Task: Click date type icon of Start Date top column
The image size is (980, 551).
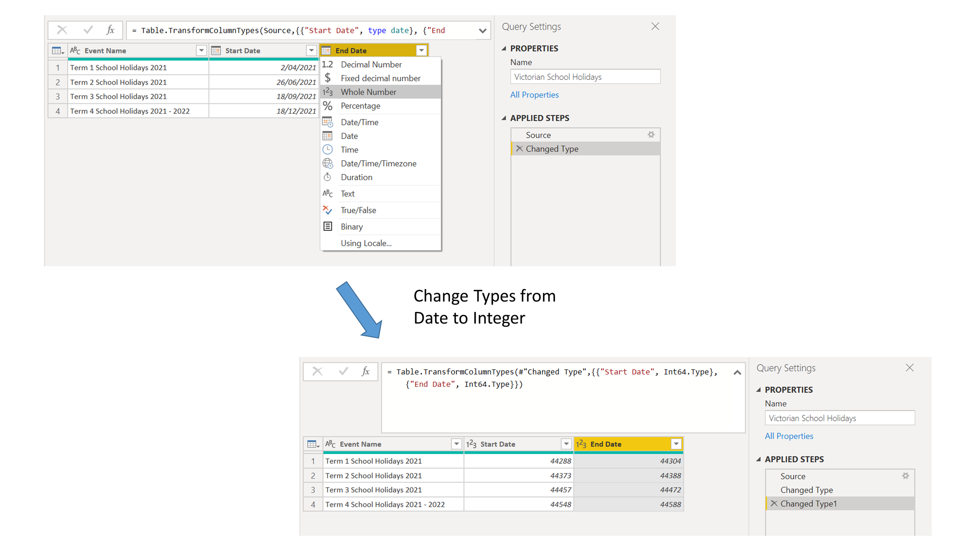Action: tap(216, 51)
